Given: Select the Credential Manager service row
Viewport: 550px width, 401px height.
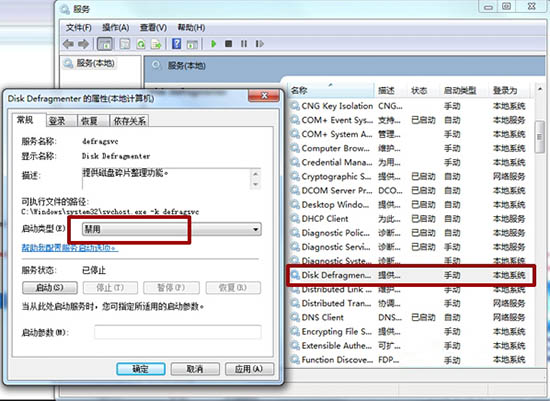Looking at the screenshot, I should click(409, 162).
